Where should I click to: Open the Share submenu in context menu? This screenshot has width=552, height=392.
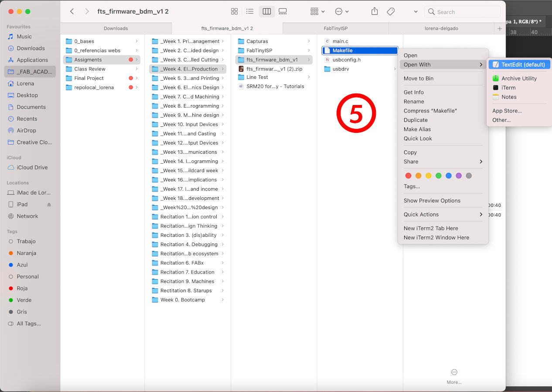click(443, 162)
